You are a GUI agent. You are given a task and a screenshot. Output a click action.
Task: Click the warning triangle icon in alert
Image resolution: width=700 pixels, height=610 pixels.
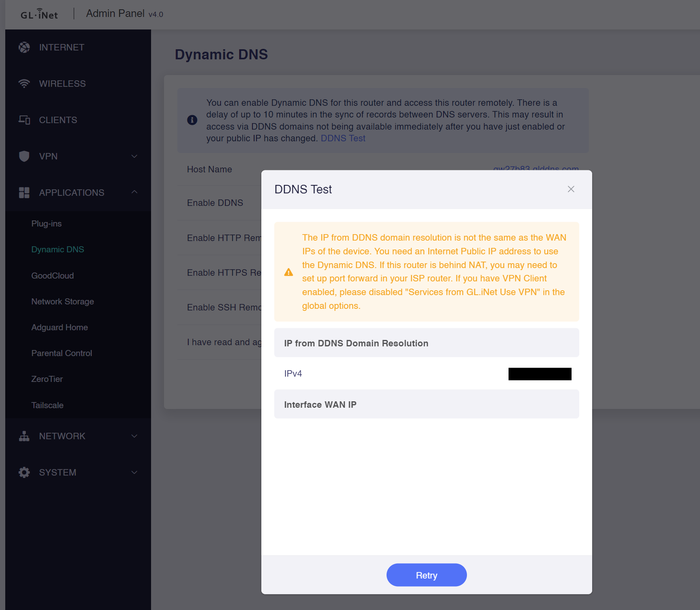click(288, 272)
